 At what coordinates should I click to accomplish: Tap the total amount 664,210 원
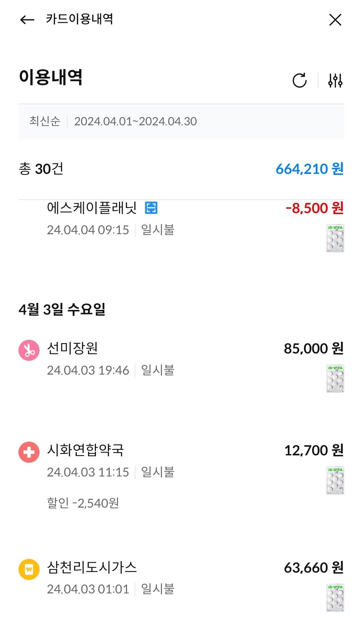point(309,169)
